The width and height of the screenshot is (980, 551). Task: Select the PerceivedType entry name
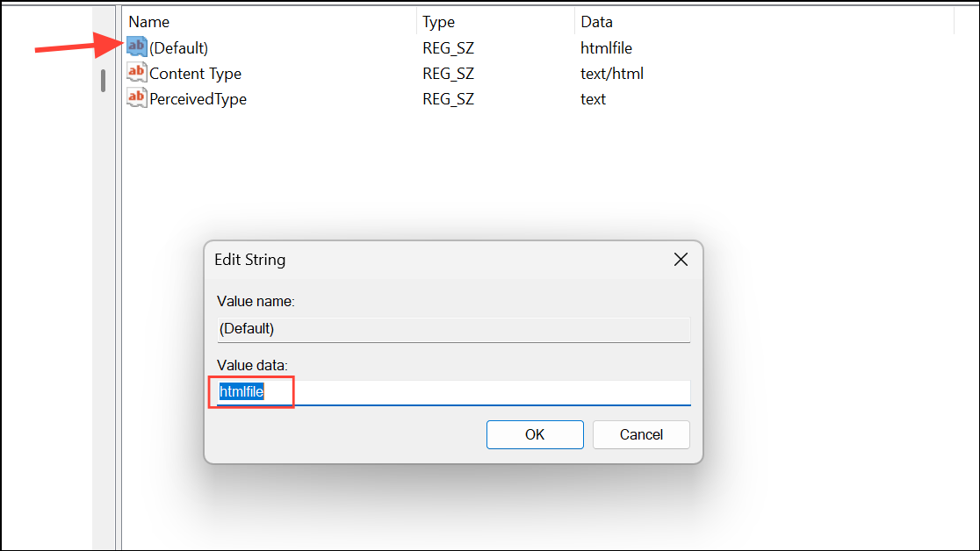[x=198, y=99]
